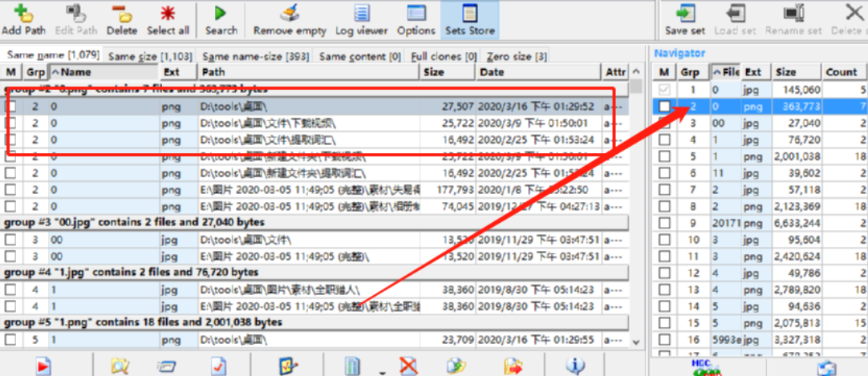The width and height of the screenshot is (868, 376).
Task: Tick checkbox for 1.jpg in E:\图片 path
Action: pos(10,306)
